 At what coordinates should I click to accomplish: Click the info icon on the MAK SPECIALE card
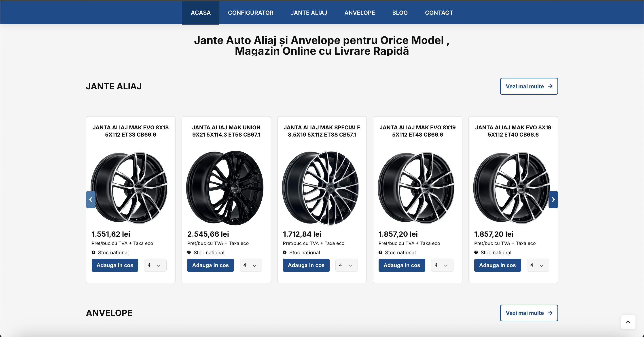(x=285, y=252)
